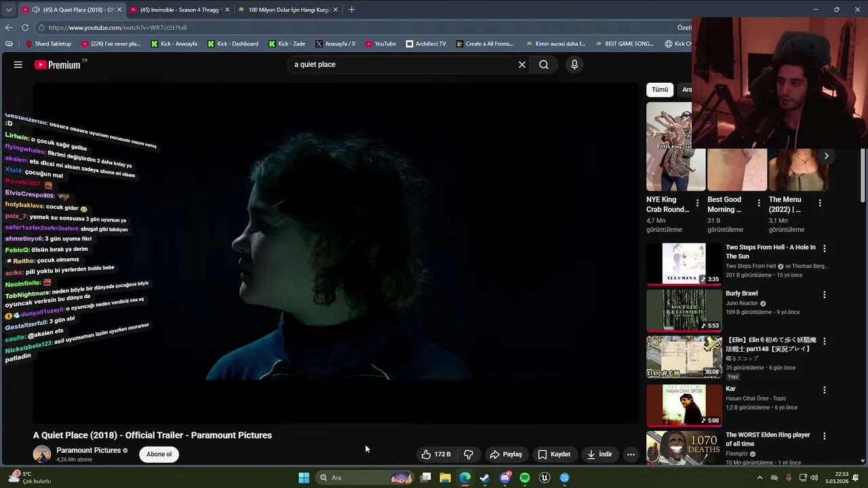Go back in browser history
868x488 pixels.
pos(9,27)
